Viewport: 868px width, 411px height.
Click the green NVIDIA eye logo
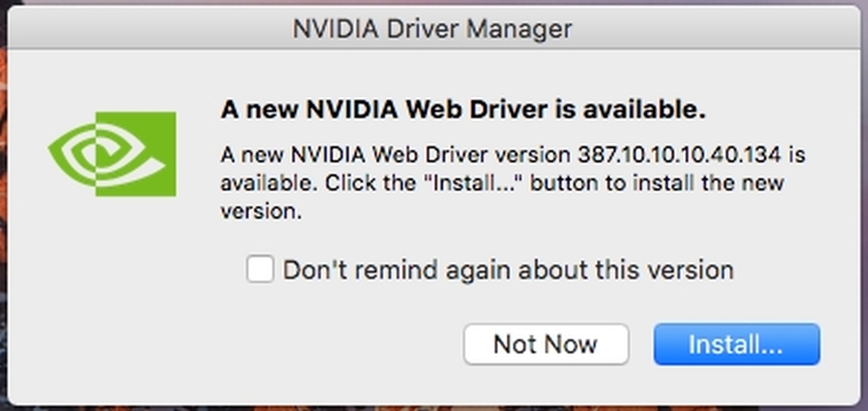click(112, 154)
